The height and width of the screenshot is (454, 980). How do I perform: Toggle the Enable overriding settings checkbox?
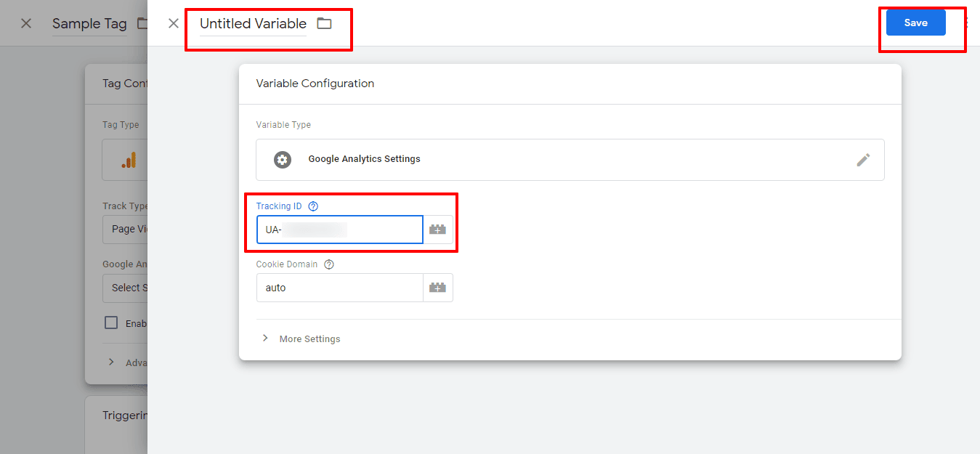[x=111, y=323]
